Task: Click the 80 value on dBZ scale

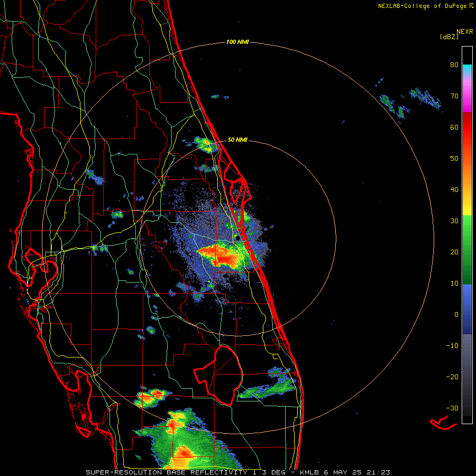Action: click(x=454, y=65)
